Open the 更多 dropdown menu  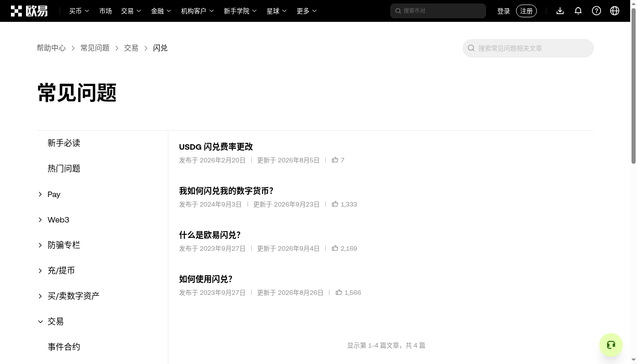point(307,11)
